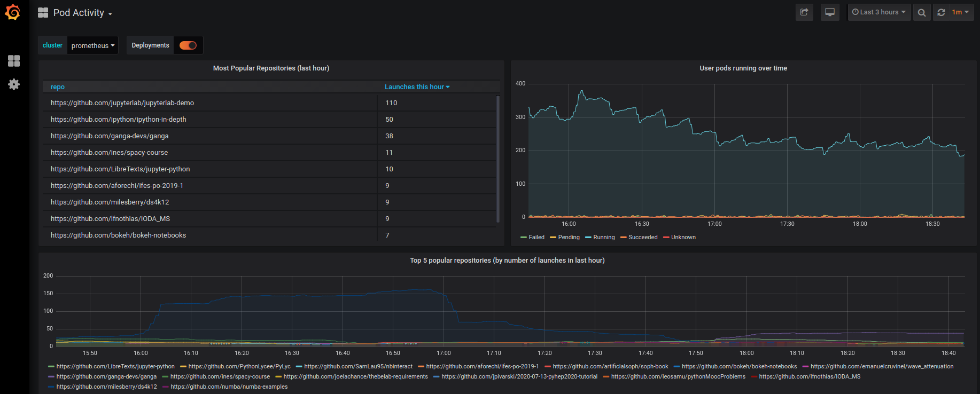980x394 pixels.
Task: Open the Last 3 hours time picker
Action: [879, 12]
